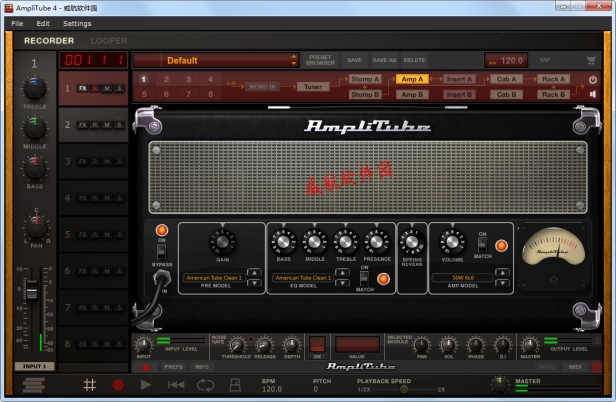
Task: Click the noise gate DEPTH knob
Action: tap(291, 345)
